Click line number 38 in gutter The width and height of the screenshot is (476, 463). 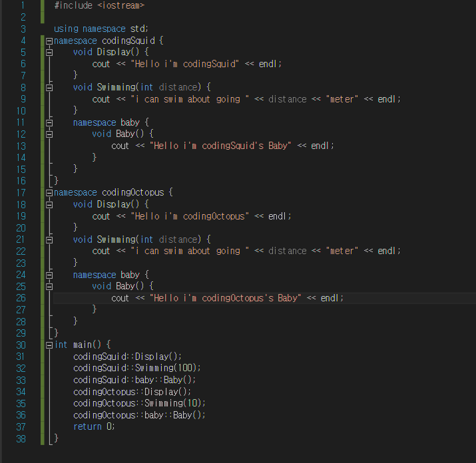[x=21, y=439]
